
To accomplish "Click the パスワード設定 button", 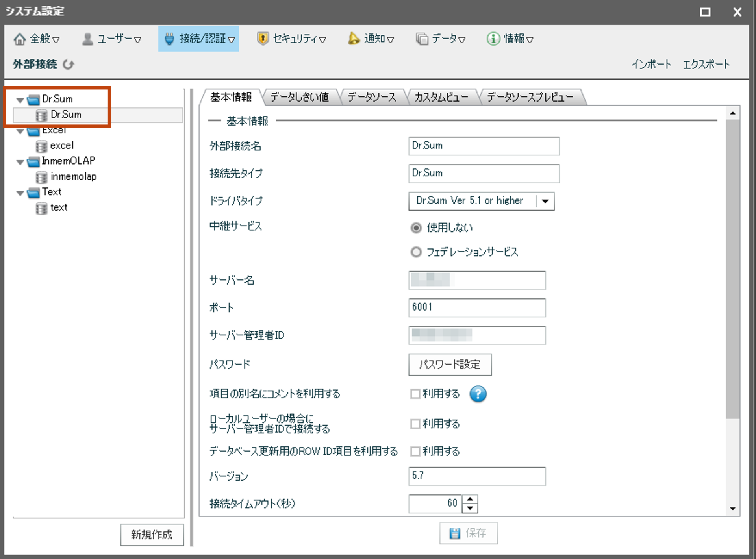I will coord(450,365).
